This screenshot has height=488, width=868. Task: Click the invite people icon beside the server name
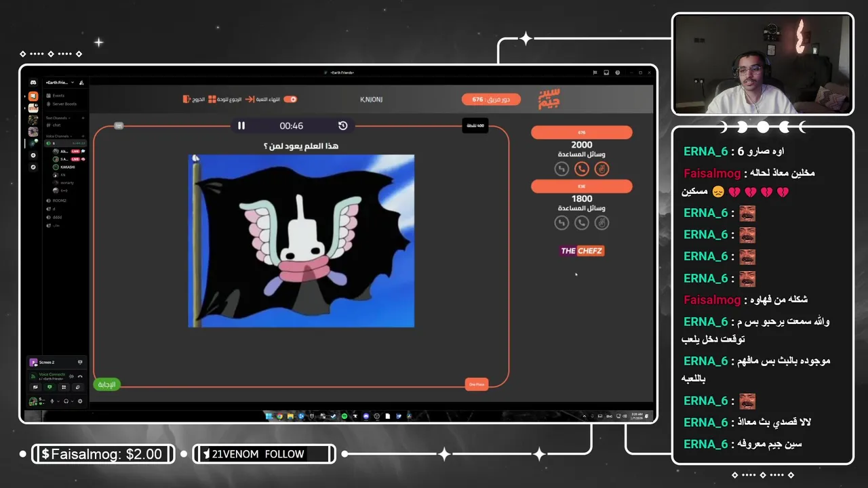(81, 83)
